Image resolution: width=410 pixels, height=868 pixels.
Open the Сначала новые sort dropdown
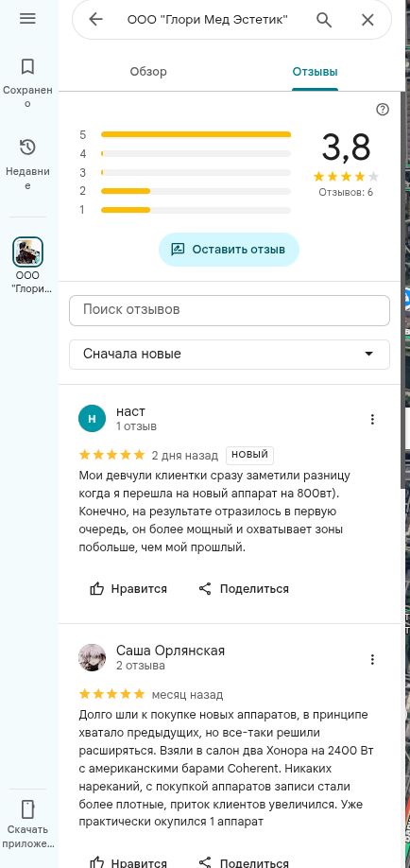click(229, 355)
